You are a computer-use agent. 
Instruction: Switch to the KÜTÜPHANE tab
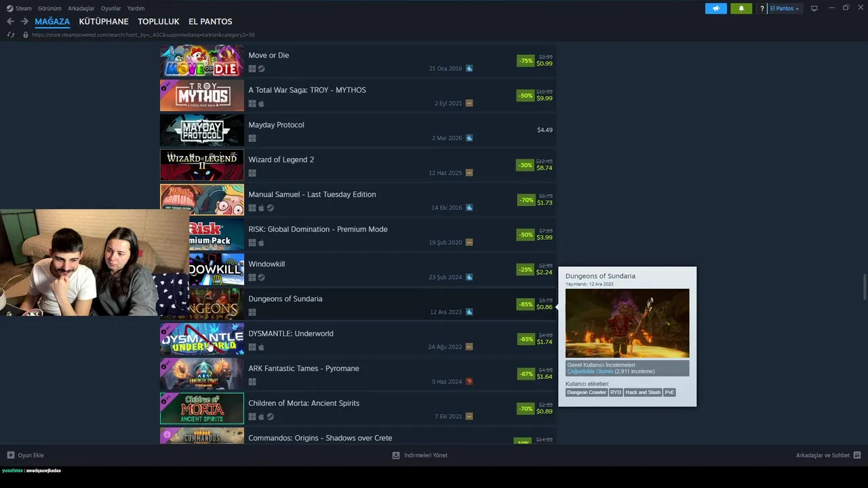(104, 22)
